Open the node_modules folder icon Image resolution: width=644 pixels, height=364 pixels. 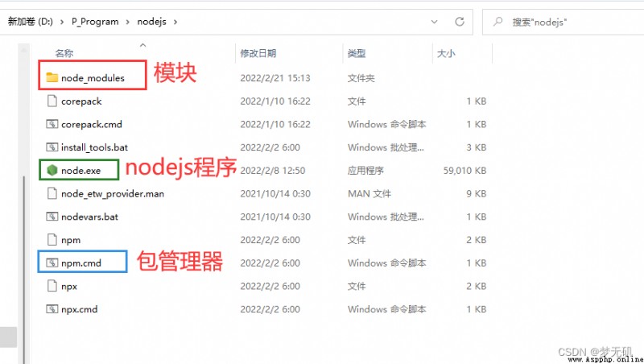coord(52,77)
